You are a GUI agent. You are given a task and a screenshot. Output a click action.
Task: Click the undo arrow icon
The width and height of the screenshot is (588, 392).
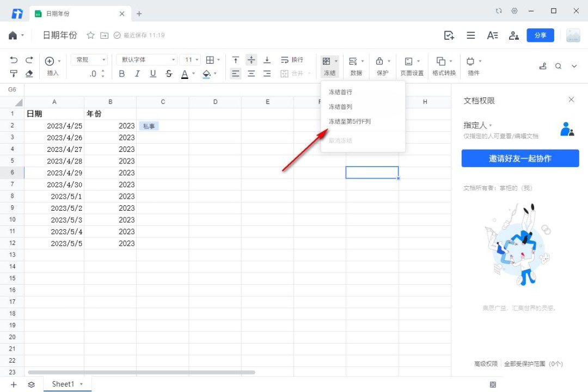(x=14, y=60)
